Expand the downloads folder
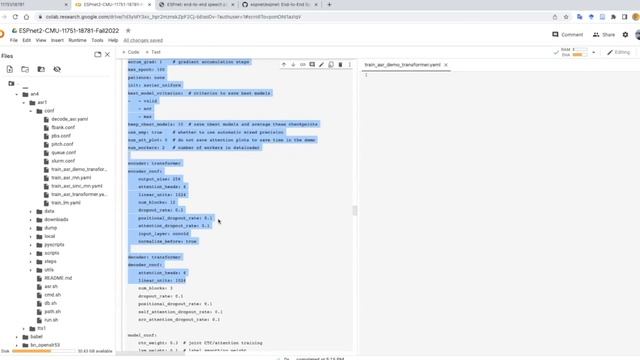 click(31, 220)
